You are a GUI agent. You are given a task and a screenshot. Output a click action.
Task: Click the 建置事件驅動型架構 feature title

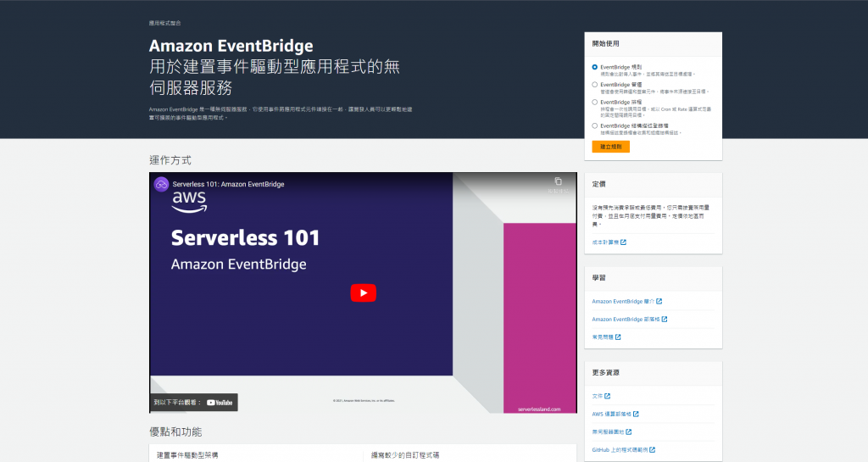[187, 455]
